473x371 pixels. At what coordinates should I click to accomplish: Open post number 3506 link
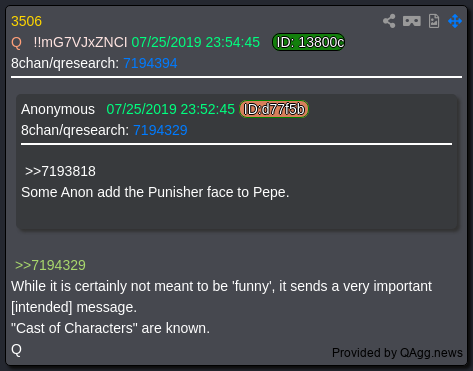(x=26, y=21)
